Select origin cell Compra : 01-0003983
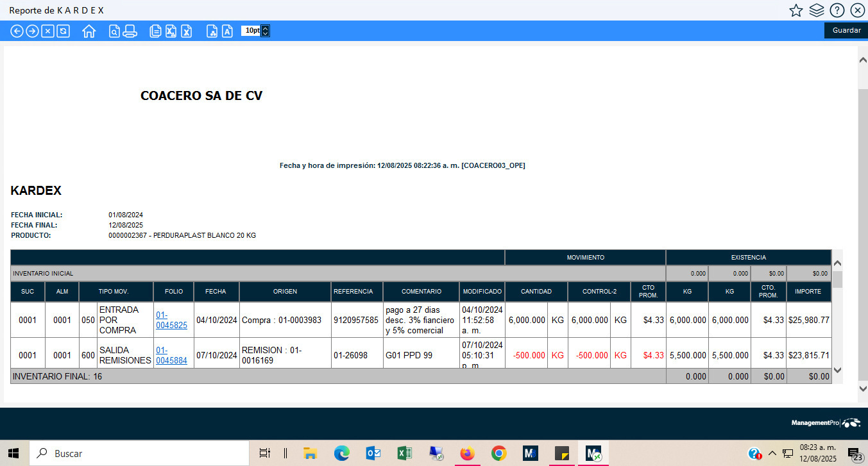The width and height of the screenshot is (868, 466). (285, 320)
